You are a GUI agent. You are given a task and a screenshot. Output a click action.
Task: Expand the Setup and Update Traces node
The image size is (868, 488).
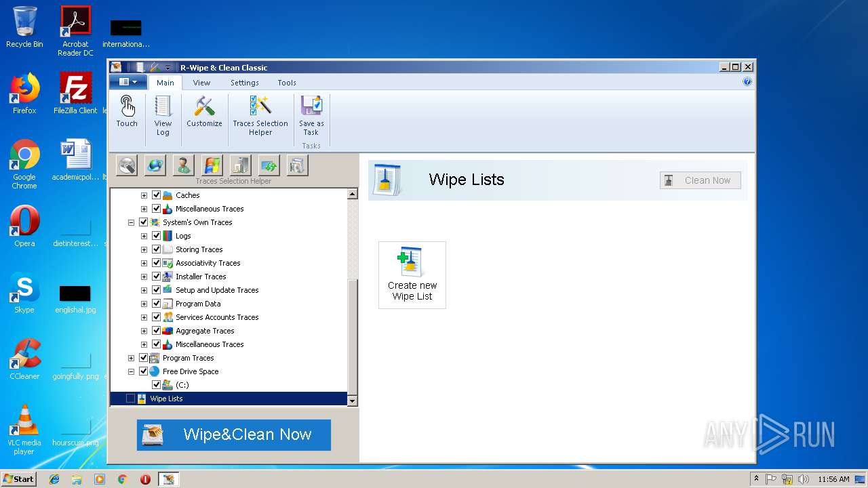pyautogui.click(x=144, y=290)
